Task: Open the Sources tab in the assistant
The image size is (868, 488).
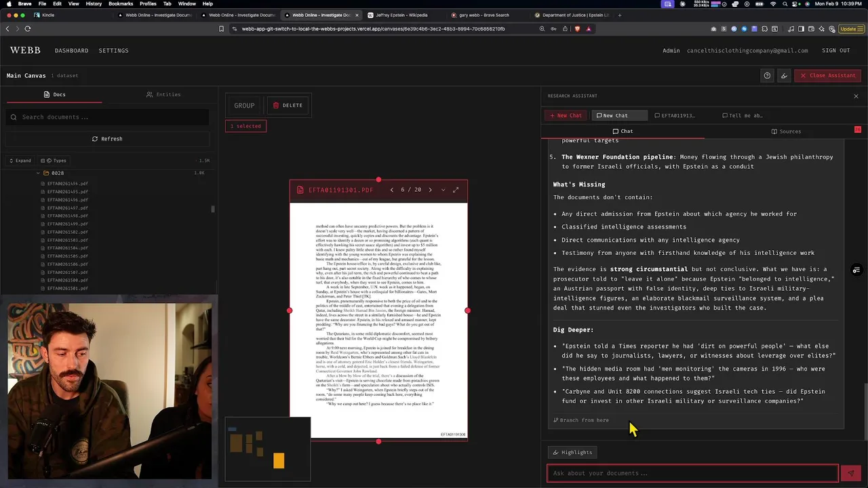Action: [x=785, y=131]
